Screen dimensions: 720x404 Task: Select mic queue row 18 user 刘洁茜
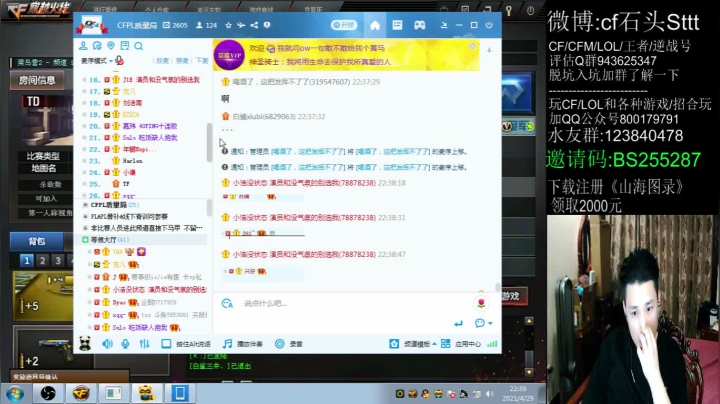pos(143,103)
